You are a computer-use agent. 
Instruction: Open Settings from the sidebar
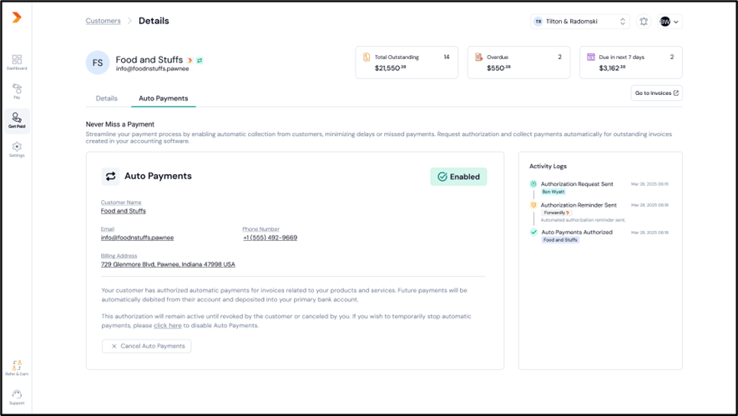point(16,149)
